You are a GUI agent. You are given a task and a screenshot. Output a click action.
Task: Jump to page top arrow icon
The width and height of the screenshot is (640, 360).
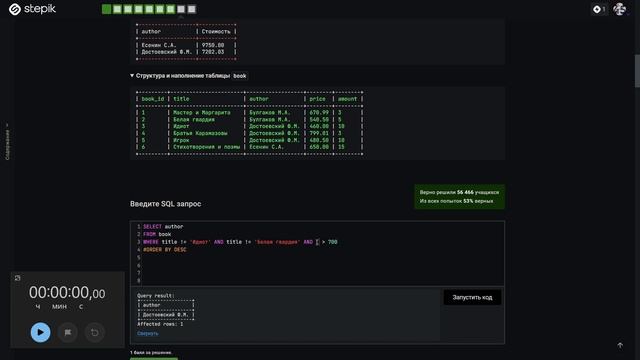point(620,345)
